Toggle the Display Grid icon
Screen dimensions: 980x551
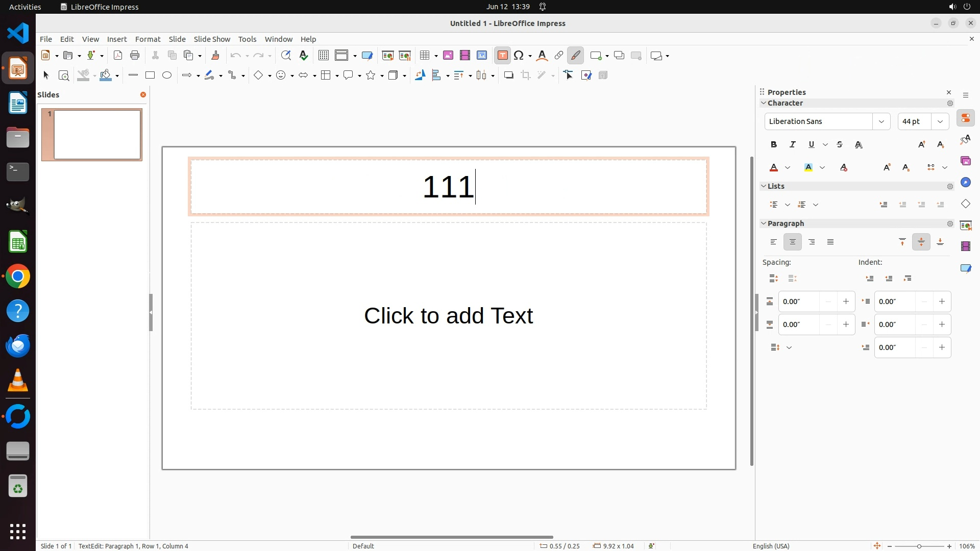tap(323, 56)
